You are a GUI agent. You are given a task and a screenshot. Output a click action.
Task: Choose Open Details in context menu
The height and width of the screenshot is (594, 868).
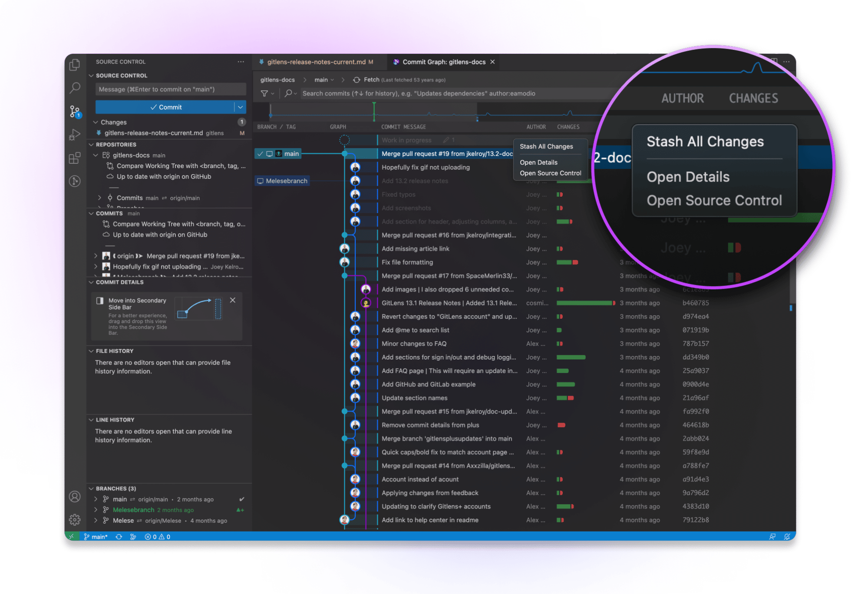538,162
